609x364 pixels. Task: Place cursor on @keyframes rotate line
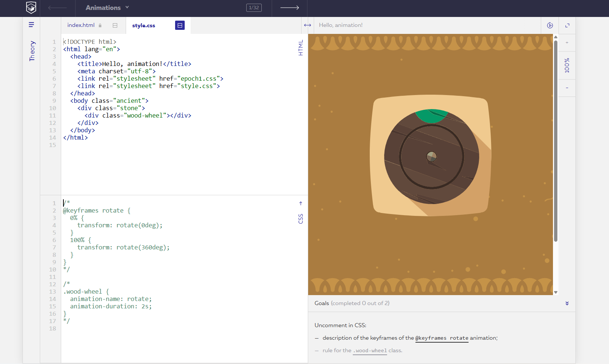[x=97, y=210]
